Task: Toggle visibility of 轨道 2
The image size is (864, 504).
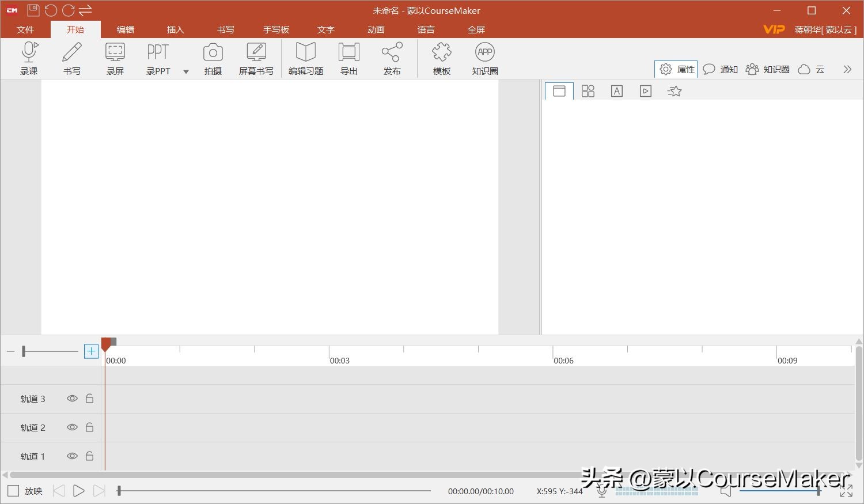Action: [x=72, y=427]
